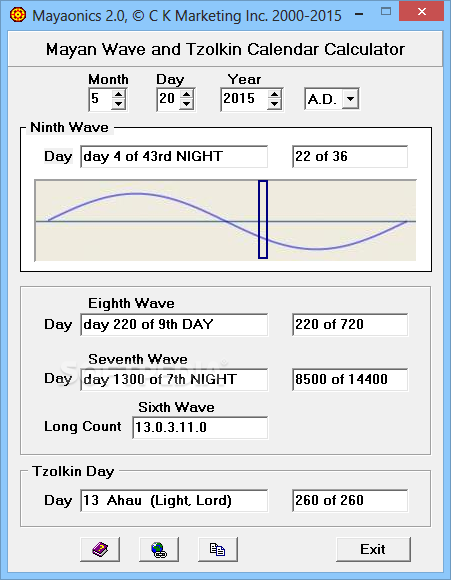Select the '8500 of 14400' field
This screenshot has height=580, width=451.
[350, 379]
